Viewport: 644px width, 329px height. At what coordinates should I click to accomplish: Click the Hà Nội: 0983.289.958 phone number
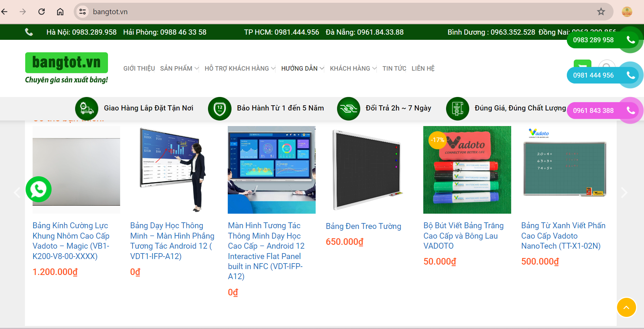(x=82, y=32)
